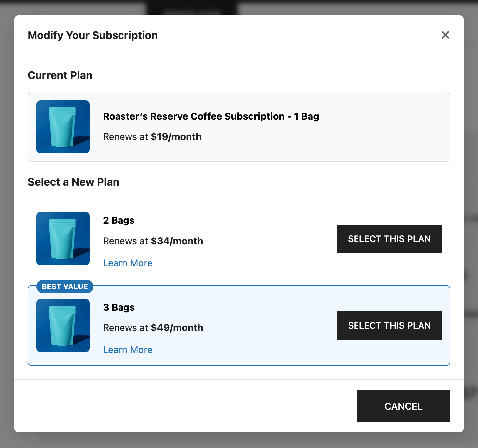This screenshot has width=478, height=448.
Task: Open Learn More for 2 Bags plan
Action: (x=127, y=263)
